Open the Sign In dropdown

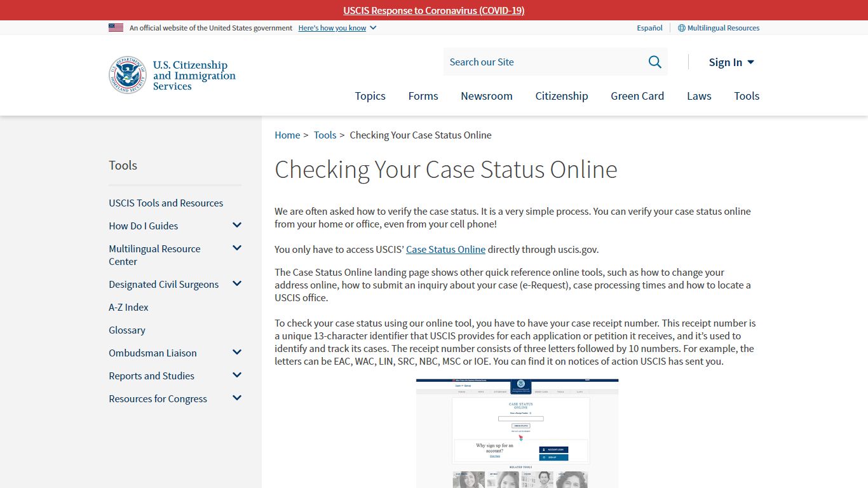tap(731, 62)
